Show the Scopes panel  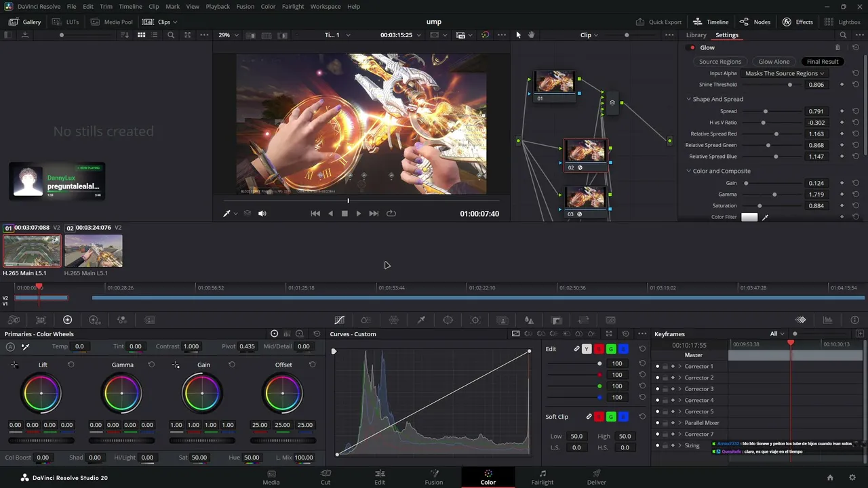click(x=827, y=320)
